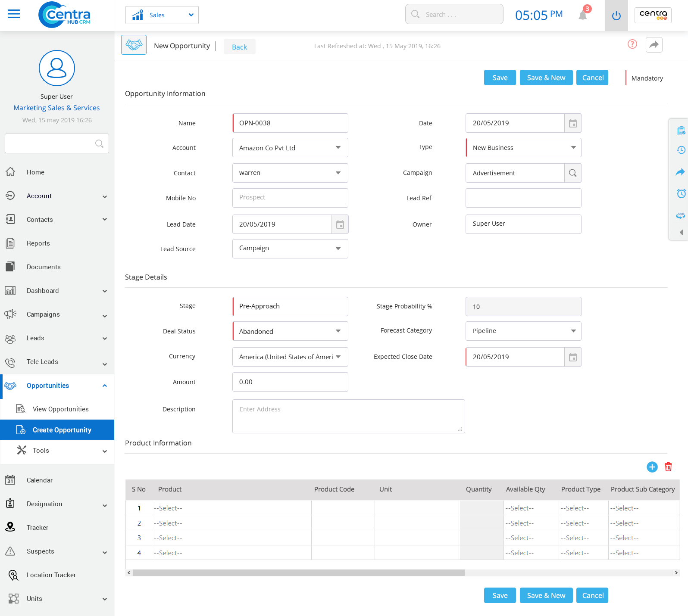Open the Date field calendar picker
Viewport: 688px width, 616px height.
(572, 123)
